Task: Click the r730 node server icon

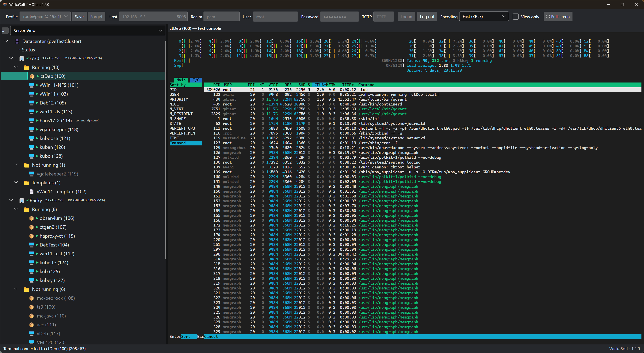Action: tap(22, 58)
